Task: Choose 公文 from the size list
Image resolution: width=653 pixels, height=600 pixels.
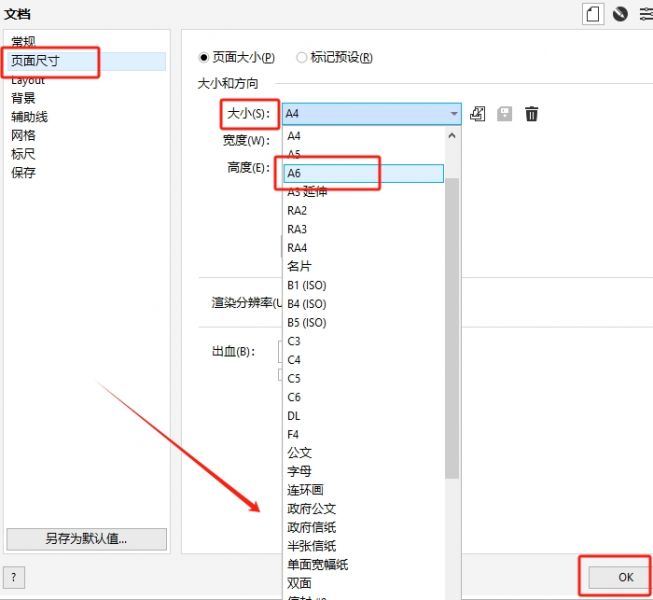Action: [363, 453]
